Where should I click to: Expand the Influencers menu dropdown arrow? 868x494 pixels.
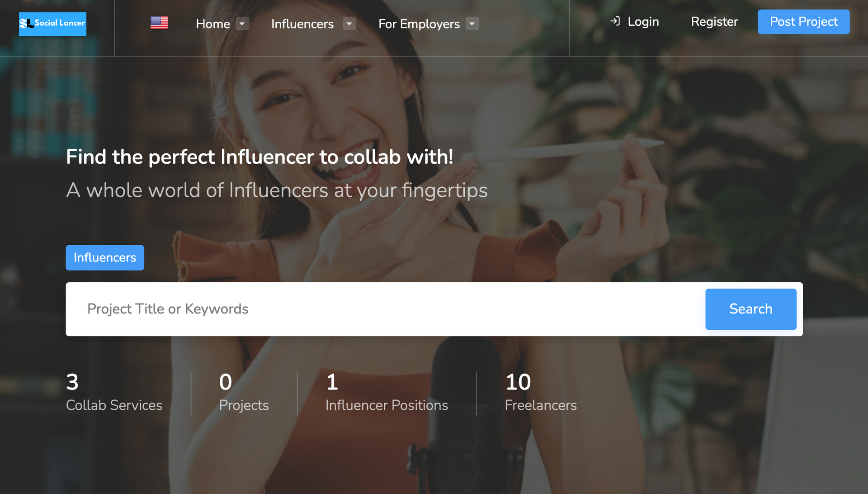pyautogui.click(x=349, y=24)
